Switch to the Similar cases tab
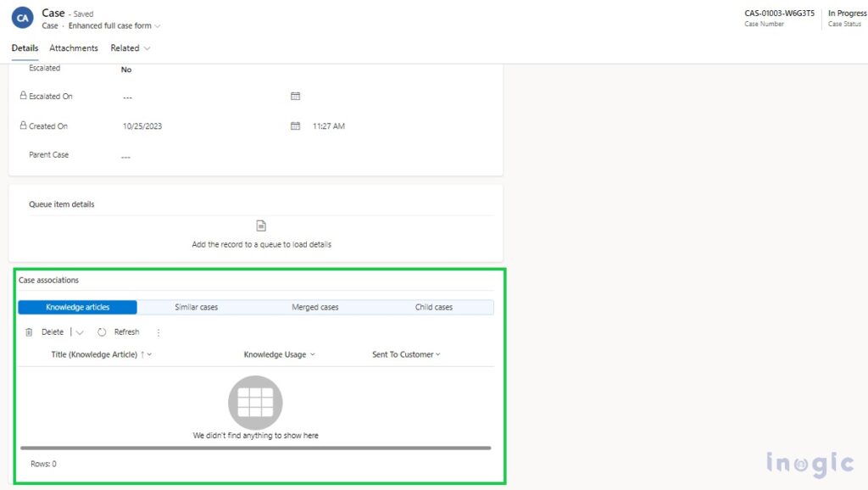868x490 pixels. [x=196, y=307]
